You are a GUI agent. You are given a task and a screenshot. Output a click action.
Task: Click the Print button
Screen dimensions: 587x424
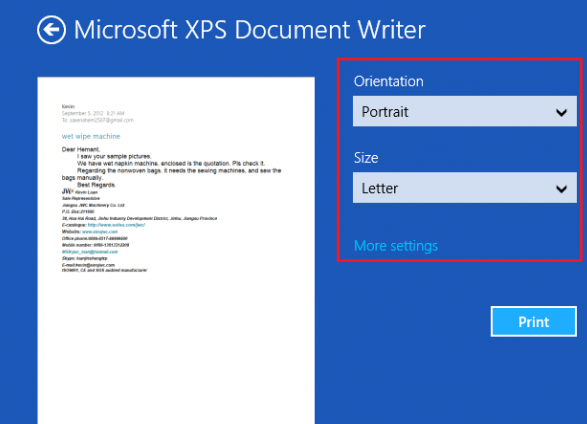tap(533, 321)
